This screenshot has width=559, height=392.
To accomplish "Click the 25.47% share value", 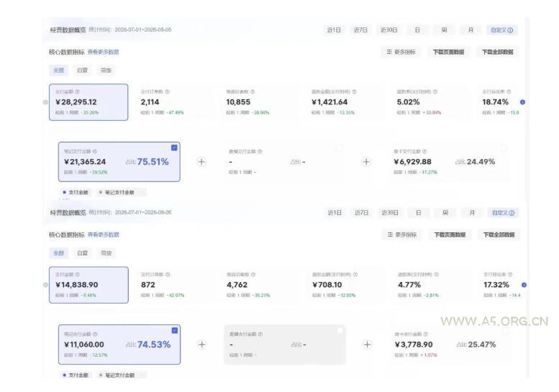I will 482,345.
